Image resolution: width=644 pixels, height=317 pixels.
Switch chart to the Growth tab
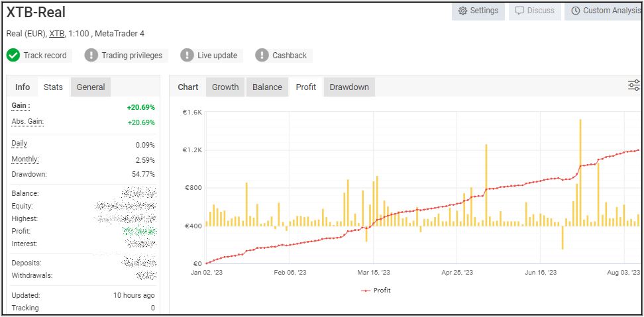point(225,87)
